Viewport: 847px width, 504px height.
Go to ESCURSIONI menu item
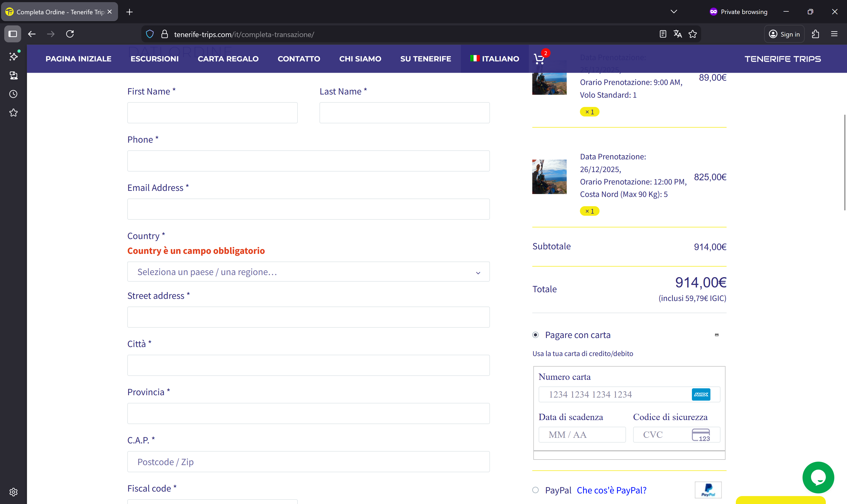[155, 59]
